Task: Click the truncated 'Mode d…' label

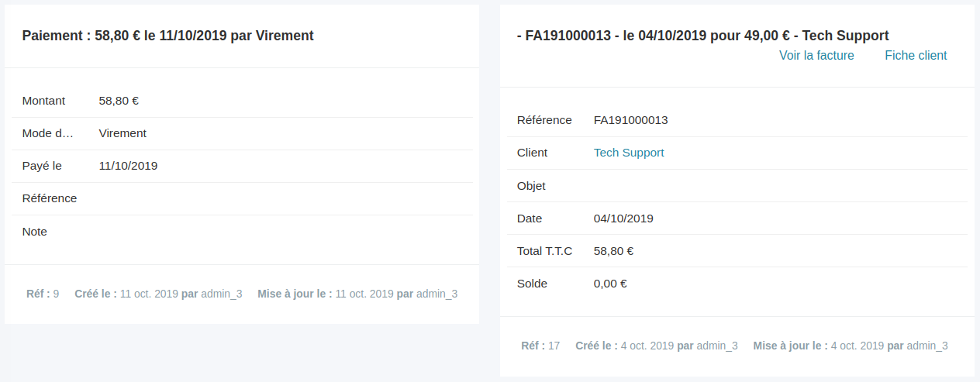Action: pos(48,133)
